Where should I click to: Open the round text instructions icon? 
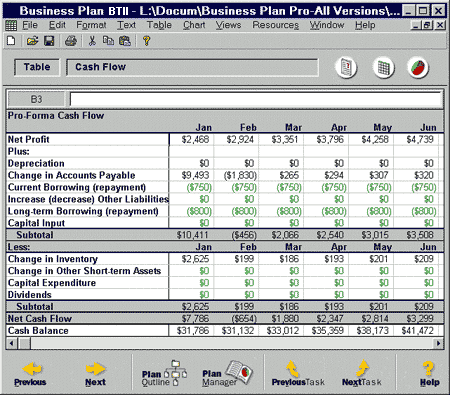coord(346,68)
